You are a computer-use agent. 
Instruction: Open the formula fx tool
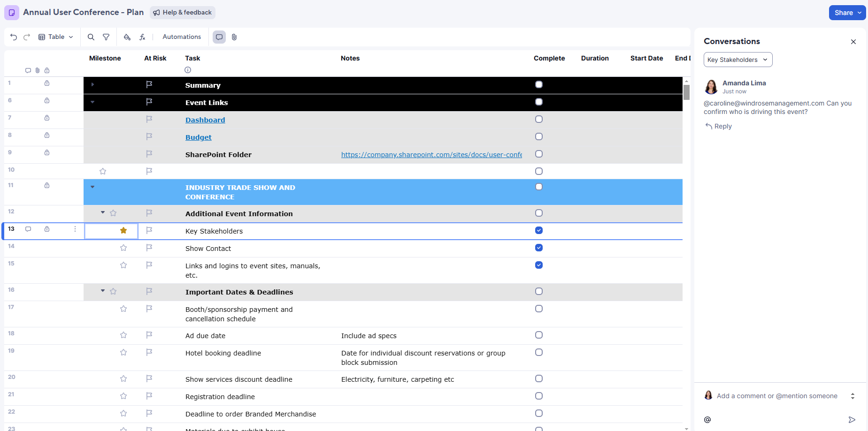[142, 37]
